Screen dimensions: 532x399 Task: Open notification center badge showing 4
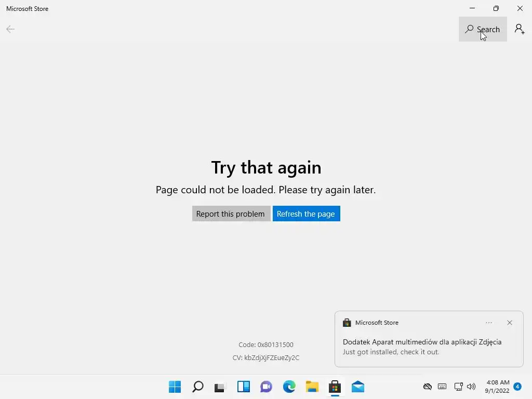click(517, 387)
